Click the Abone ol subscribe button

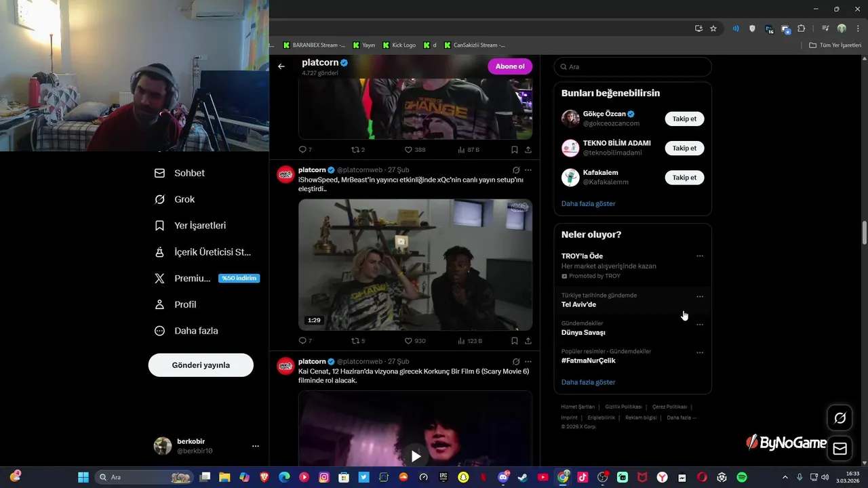510,66
